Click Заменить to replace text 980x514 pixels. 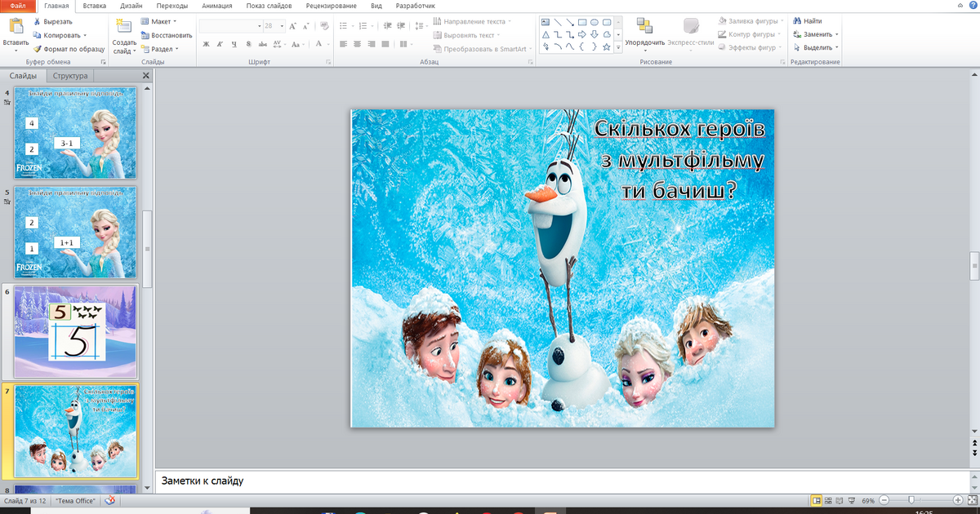pos(815,35)
